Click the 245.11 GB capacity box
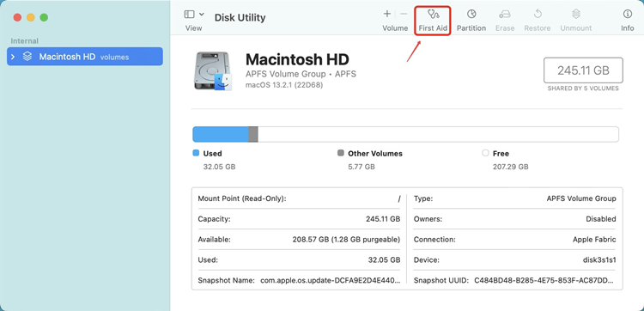644x311 pixels. [x=583, y=70]
